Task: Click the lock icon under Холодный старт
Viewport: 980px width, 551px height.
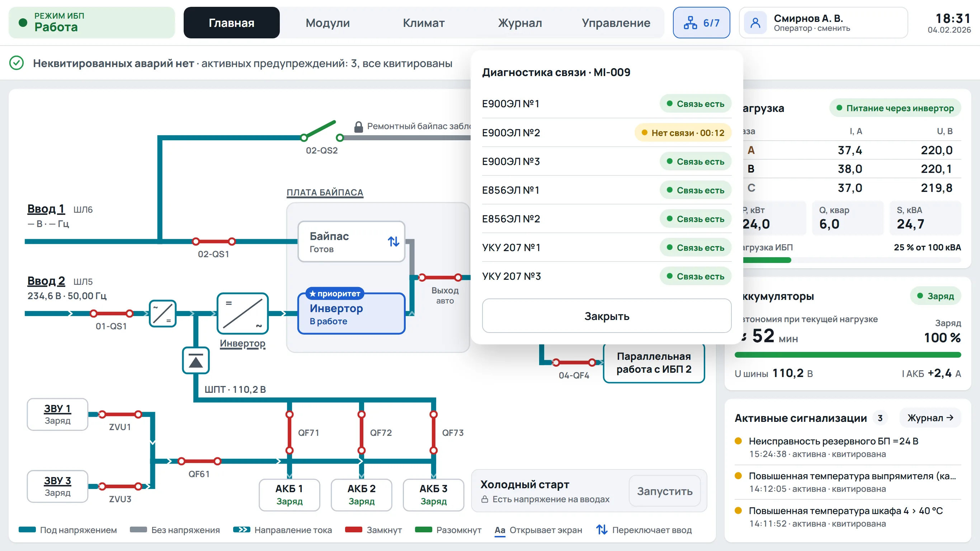Action: tap(485, 499)
